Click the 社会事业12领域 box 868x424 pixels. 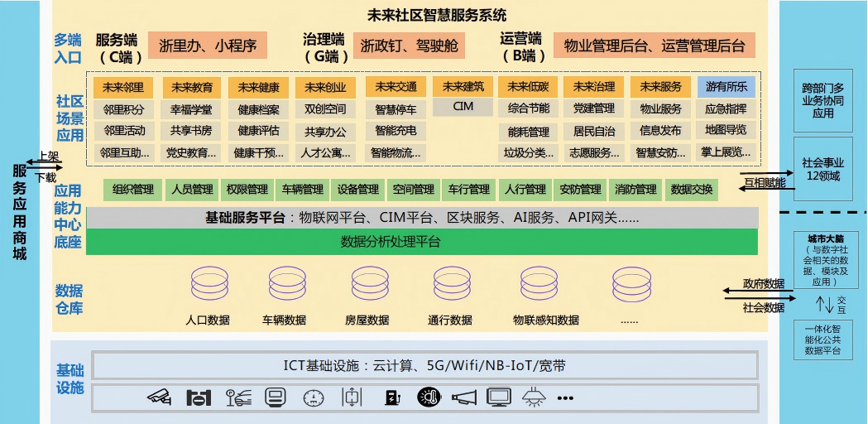[822, 169]
